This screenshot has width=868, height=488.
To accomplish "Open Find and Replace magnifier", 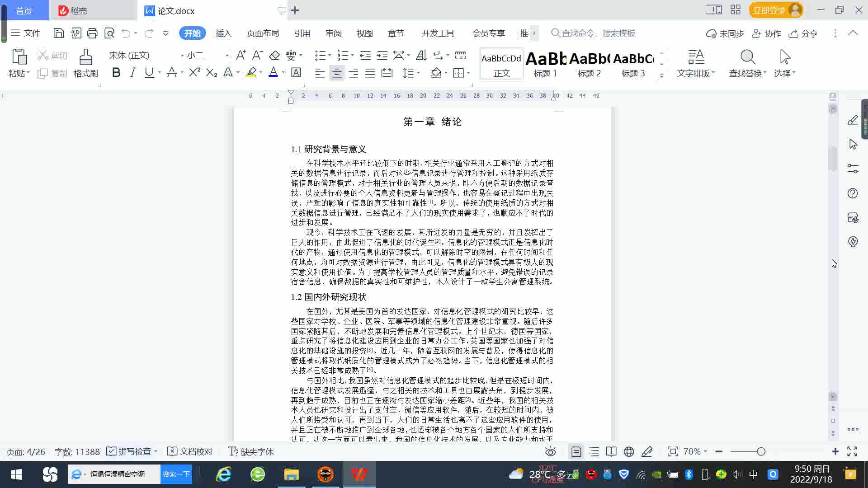I will 748,57.
